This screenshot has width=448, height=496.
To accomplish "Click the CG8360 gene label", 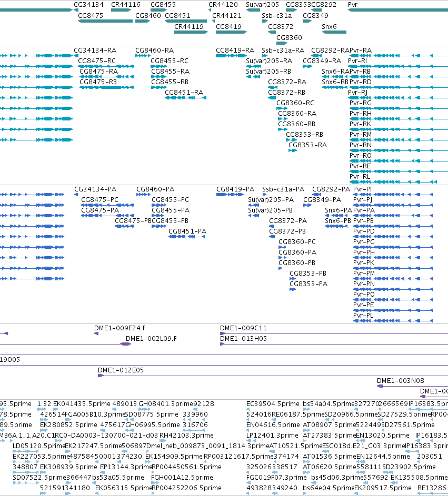I will pos(289,38).
